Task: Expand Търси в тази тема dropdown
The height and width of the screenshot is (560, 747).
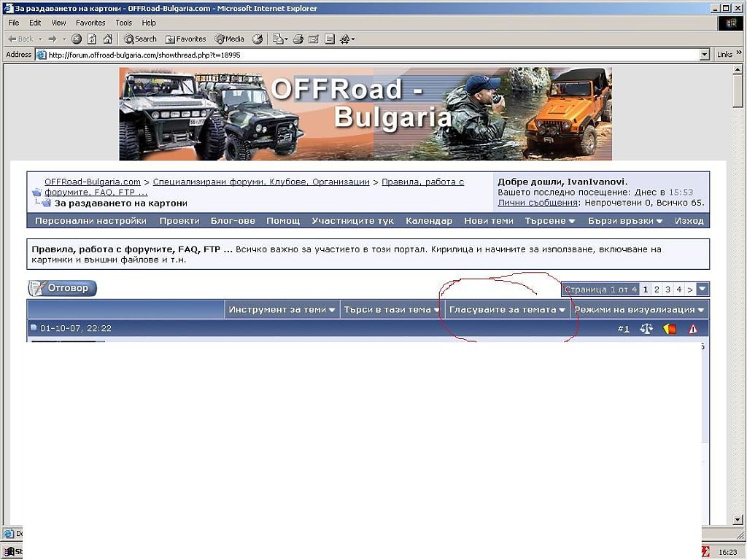Action: point(392,309)
